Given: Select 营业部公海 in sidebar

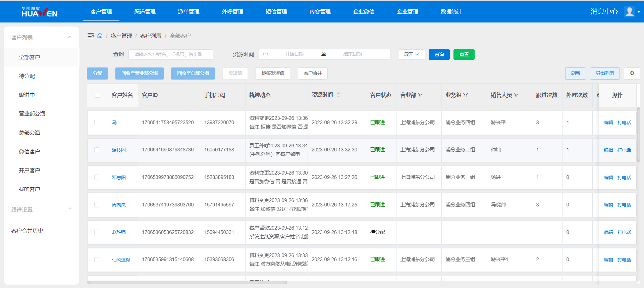Looking at the screenshot, I should point(41,114).
